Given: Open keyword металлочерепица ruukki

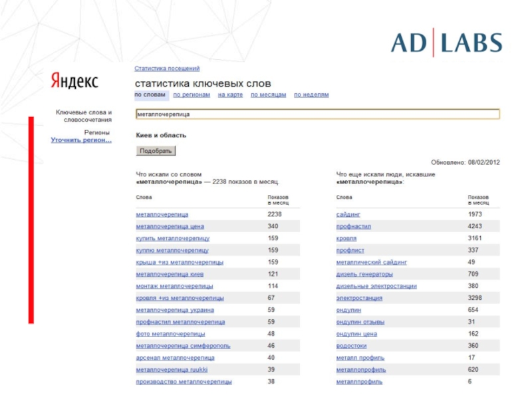Looking at the screenshot, I should [x=172, y=370].
